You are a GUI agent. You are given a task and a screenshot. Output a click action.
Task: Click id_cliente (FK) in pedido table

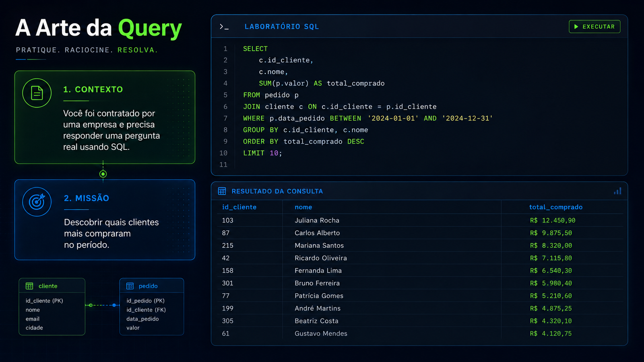click(x=146, y=310)
